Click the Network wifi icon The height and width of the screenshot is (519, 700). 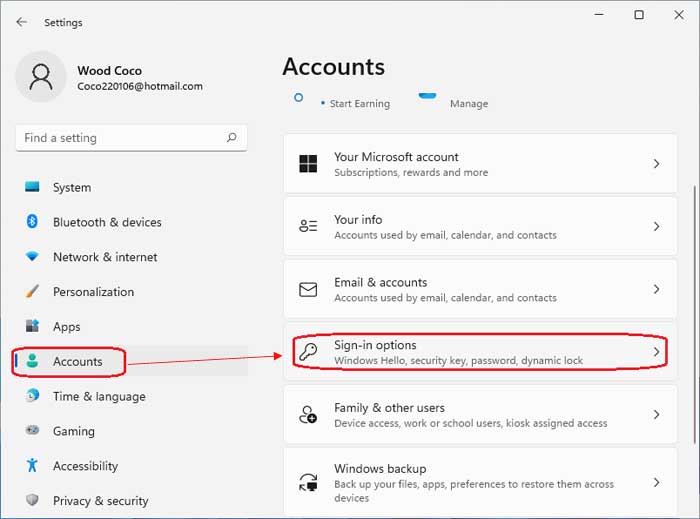[x=32, y=256]
